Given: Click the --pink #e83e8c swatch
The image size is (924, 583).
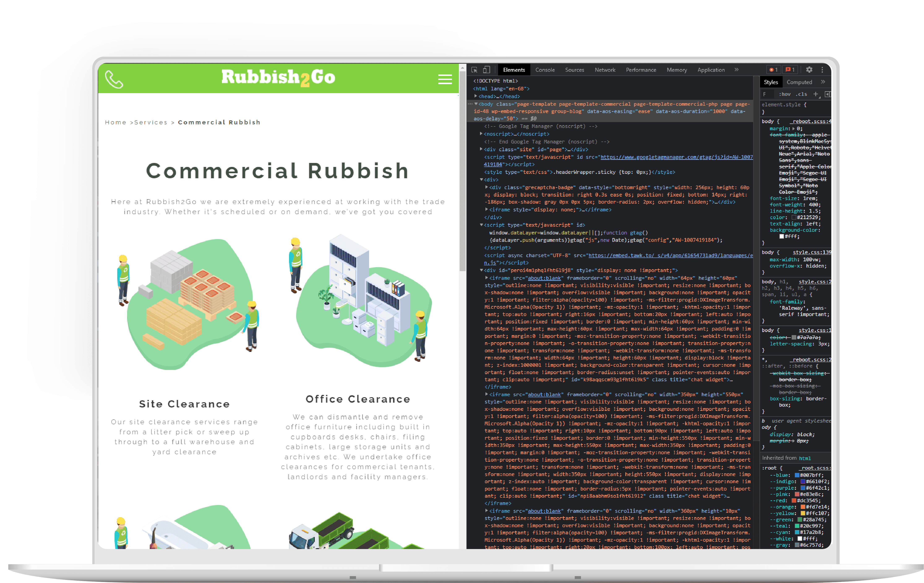Looking at the screenshot, I should pos(797,494).
